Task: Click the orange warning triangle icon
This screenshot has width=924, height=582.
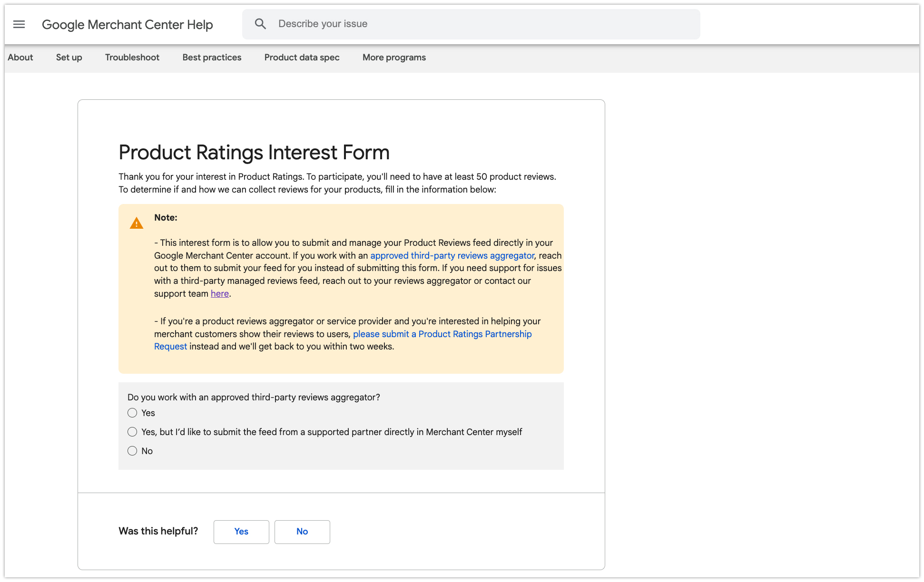Action: click(x=137, y=223)
